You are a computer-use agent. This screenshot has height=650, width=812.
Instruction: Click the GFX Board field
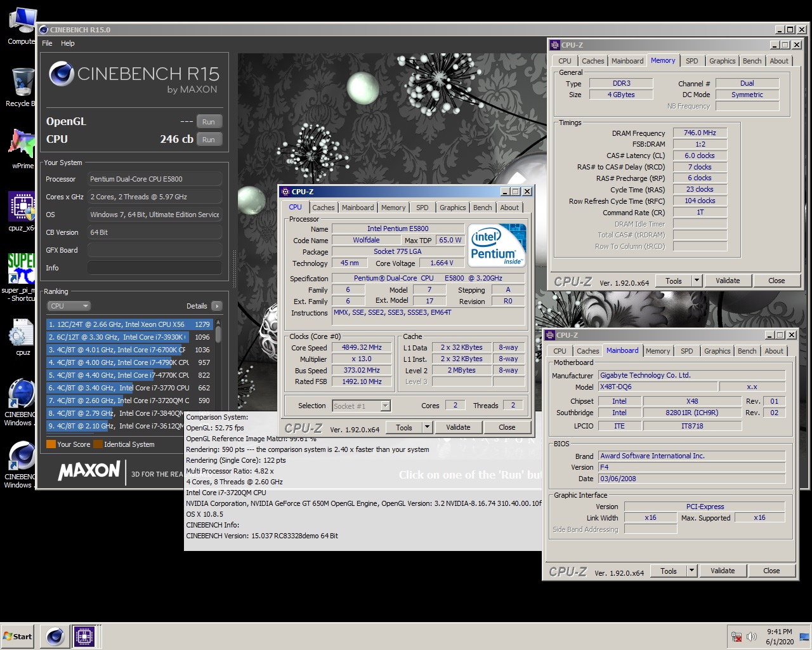click(x=155, y=250)
